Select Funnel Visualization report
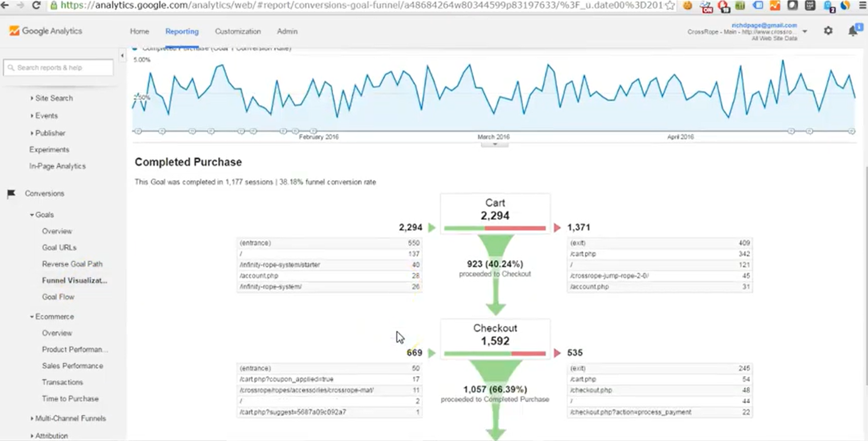 click(74, 280)
